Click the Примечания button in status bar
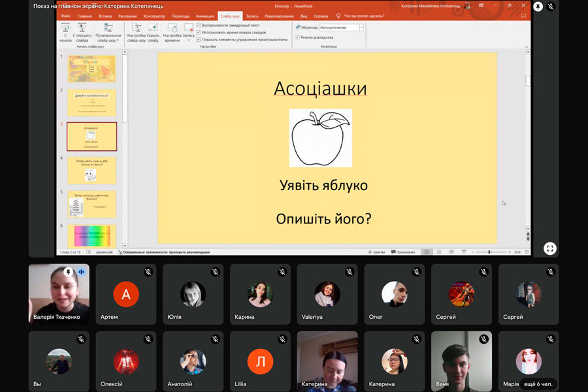This screenshot has width=588, height=392. 403,252
